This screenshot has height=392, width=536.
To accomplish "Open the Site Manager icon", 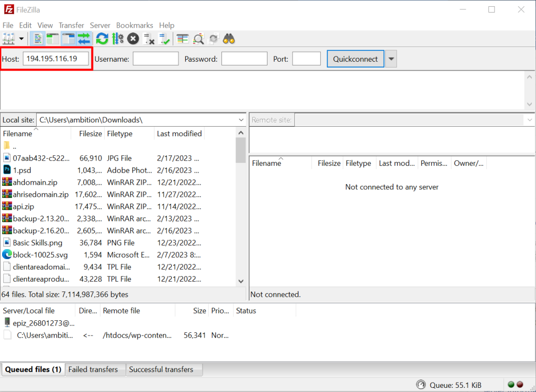I will tap(8, 39).
